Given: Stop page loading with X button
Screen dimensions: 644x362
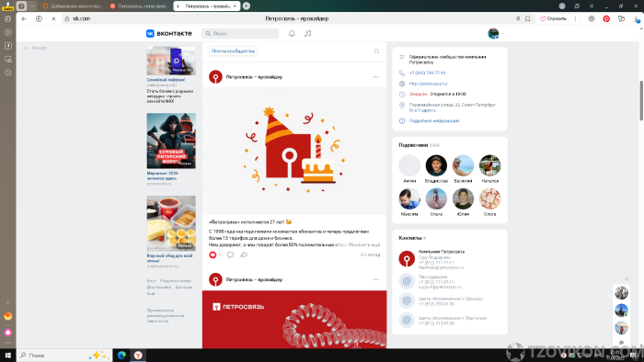Looking at the screenshot, I should click(53, 19).
